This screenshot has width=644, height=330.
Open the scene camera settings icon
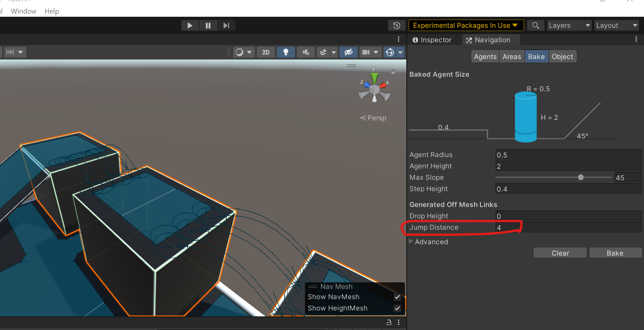(x=366, y=52)
